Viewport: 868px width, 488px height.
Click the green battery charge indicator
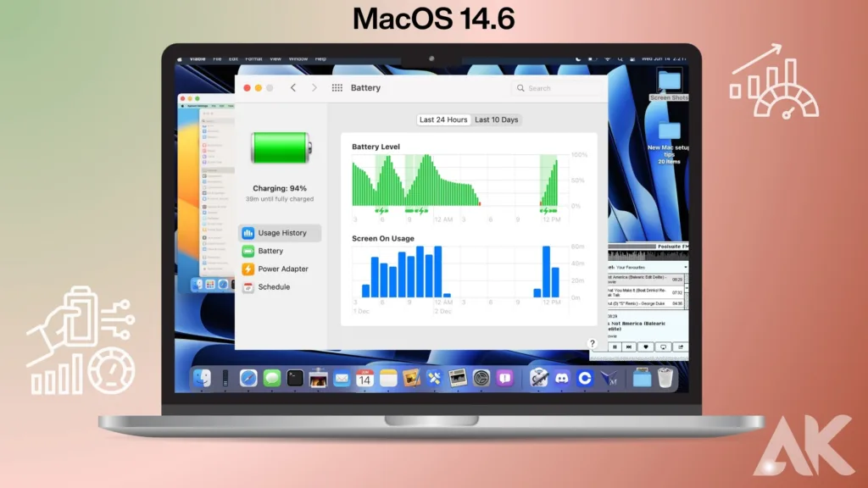click(281, 147)
